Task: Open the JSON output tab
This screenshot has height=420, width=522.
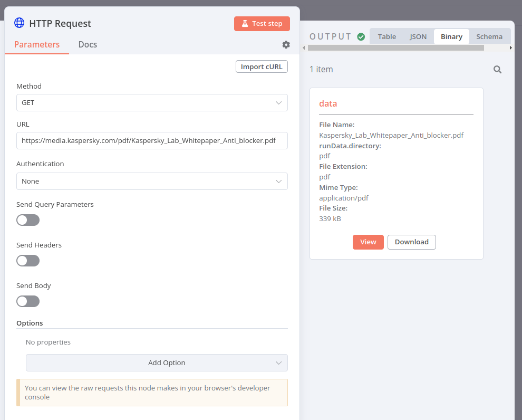Action: [418, 36]
